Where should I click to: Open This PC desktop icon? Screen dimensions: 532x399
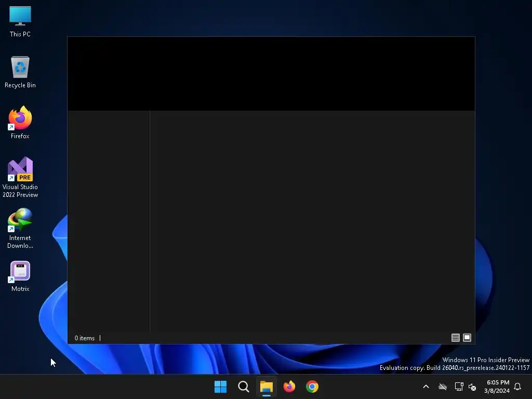click(x=20, y=21)
